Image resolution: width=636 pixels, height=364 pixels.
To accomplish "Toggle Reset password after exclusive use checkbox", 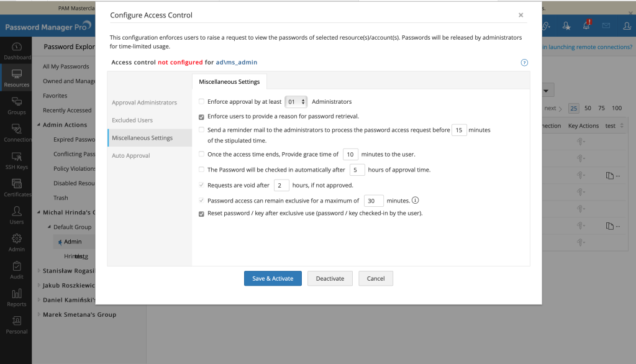I will point(201,214).
